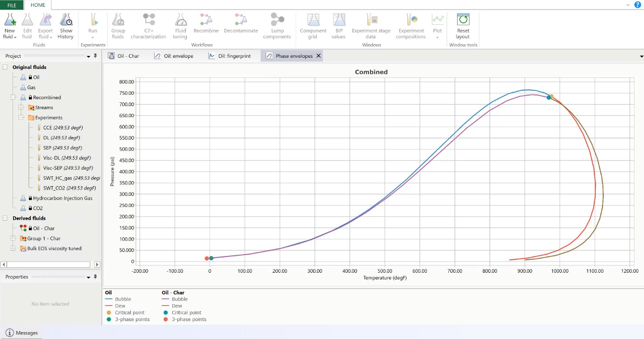Pin the Project panel

(95, 56)
